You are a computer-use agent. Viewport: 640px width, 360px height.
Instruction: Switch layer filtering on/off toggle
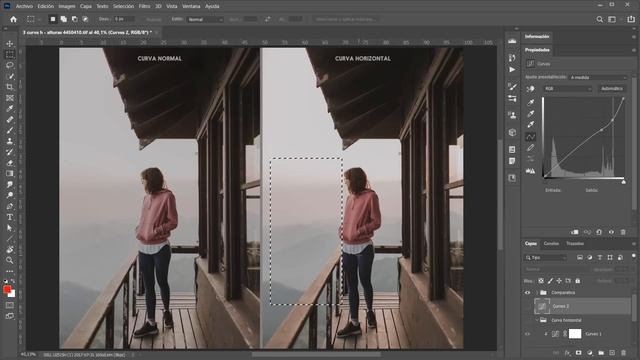click(633, 256)
